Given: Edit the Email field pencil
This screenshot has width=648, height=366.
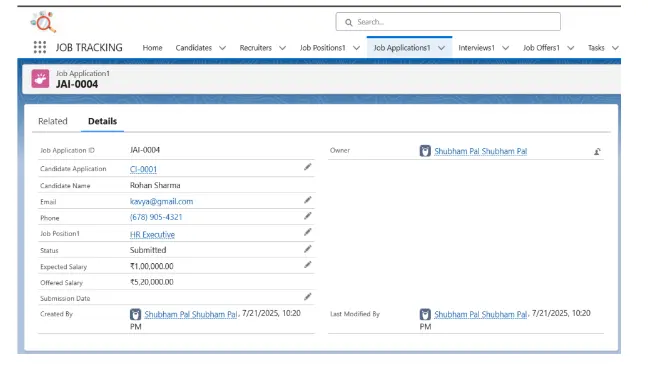Looking at the screenshot, I should [x=307, y=200].
